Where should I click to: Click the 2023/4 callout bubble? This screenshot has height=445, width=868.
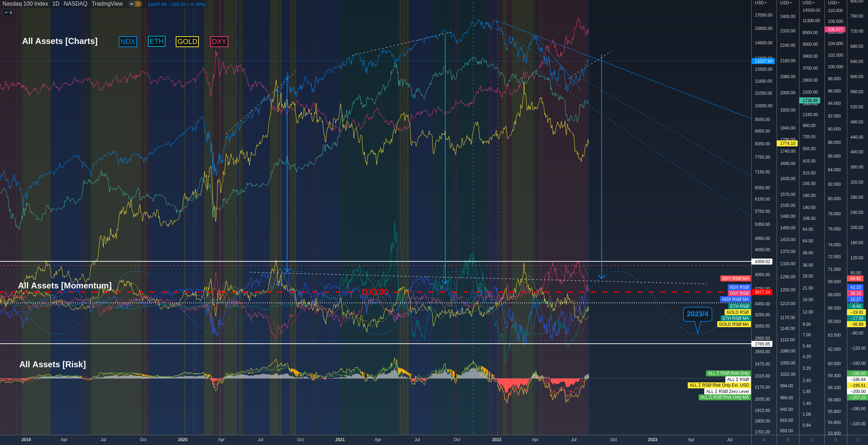[698, 314]
